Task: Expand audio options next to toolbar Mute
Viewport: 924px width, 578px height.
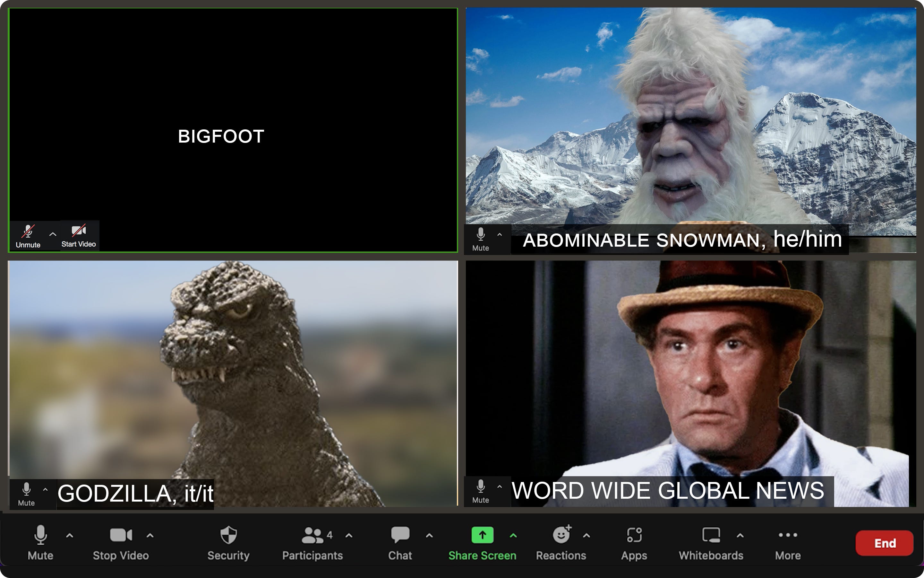Action: coord(70,536)
